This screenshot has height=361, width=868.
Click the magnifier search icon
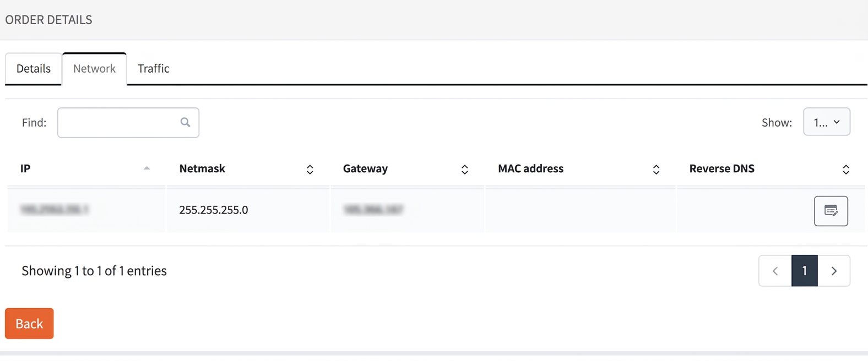pyautogui.click(x=185, y=122)
